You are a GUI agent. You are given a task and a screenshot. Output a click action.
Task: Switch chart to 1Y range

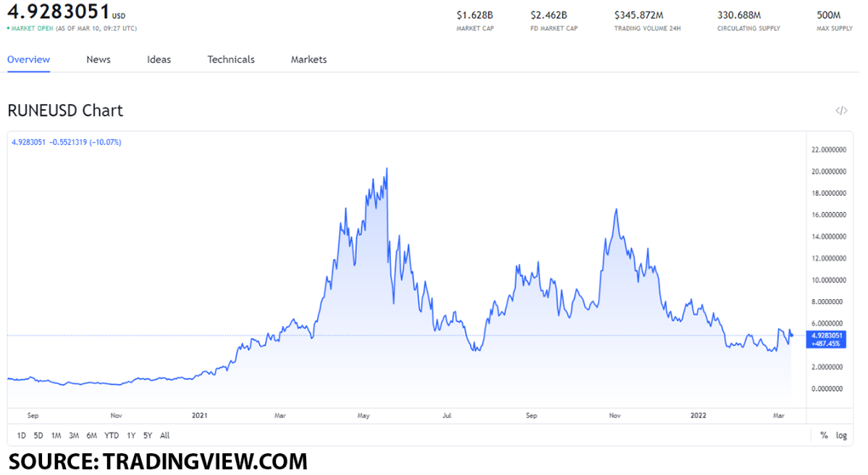pos(130,436)
